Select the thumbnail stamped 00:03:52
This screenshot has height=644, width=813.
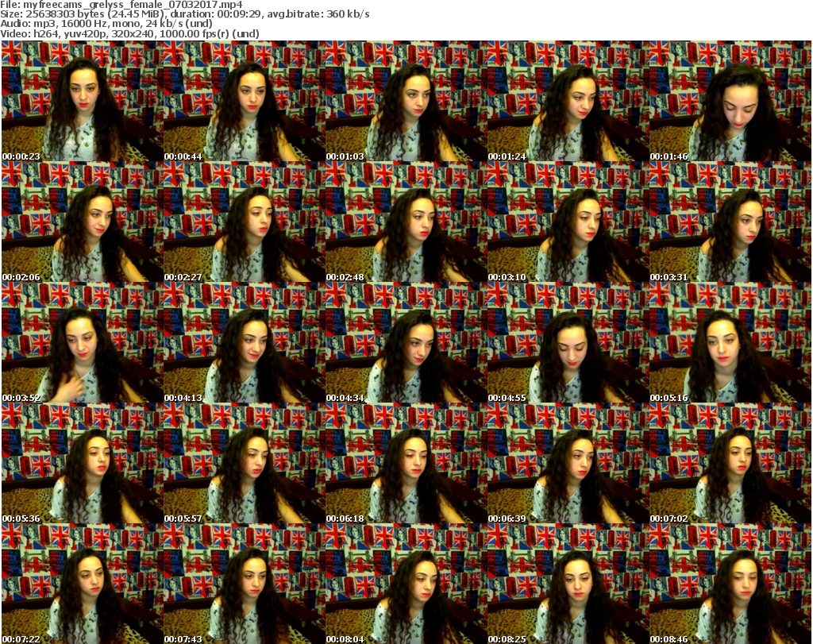(x=82, y=343)
